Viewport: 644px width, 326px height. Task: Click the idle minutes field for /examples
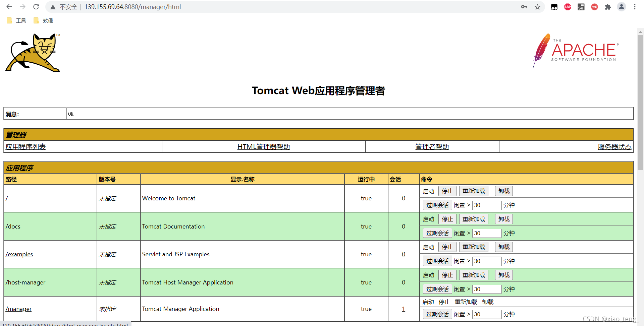[487, 261]
